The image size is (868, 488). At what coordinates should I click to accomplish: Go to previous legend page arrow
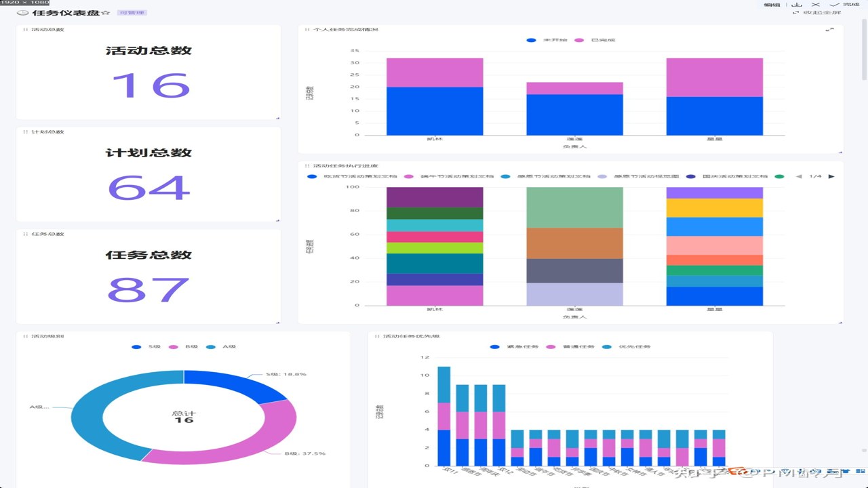click(x=799, y=176)
